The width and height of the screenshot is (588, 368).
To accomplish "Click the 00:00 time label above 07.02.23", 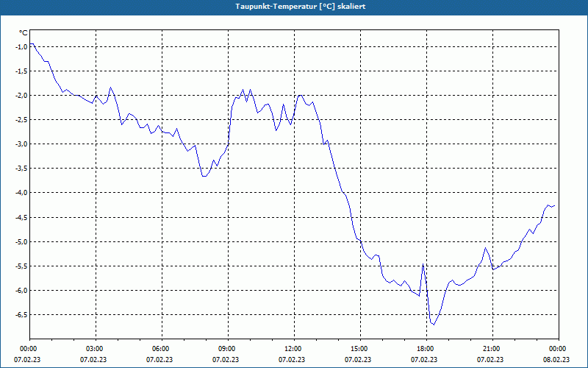I will 27,349.
